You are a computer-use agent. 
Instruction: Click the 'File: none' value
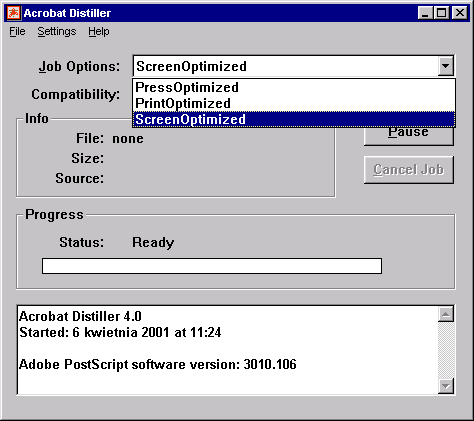pyautogui.click(x=128, y=138)
